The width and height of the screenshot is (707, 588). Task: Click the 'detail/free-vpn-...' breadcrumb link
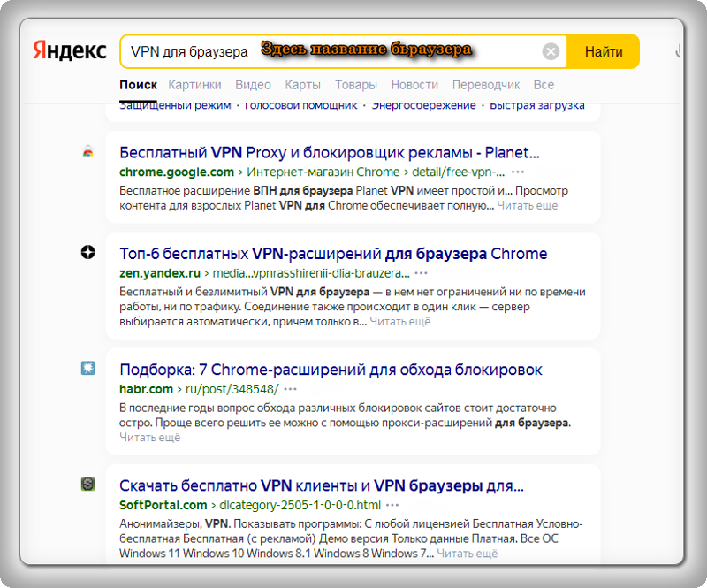[x=458, y=172]
